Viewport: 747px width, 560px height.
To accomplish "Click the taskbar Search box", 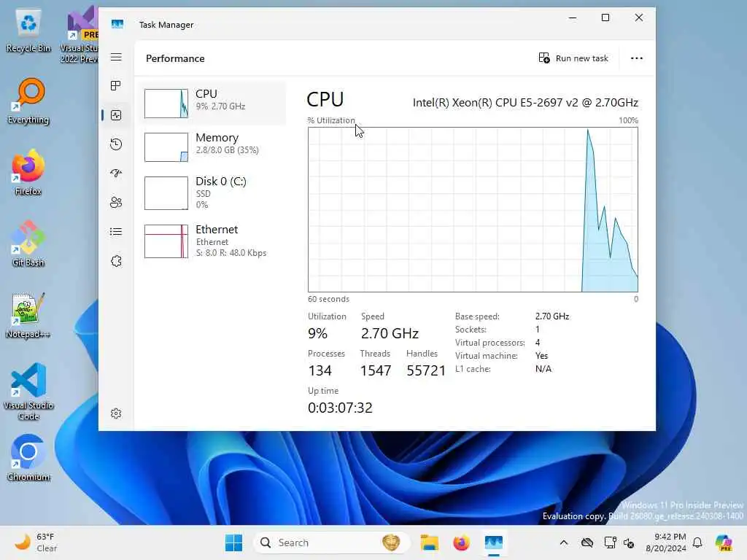I will click(332, 542).
